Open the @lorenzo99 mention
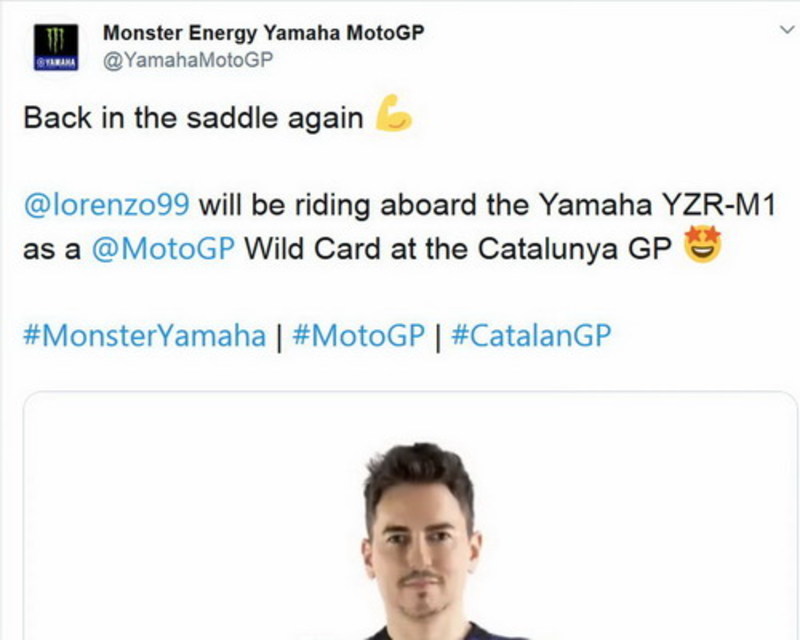 point(107,205)
